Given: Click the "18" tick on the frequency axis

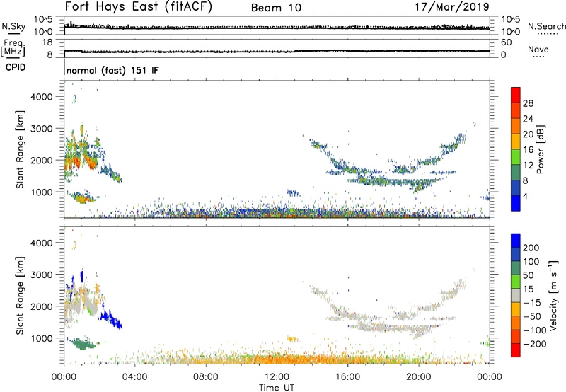Looking at the screenshot, I should [x=47, y=42].
